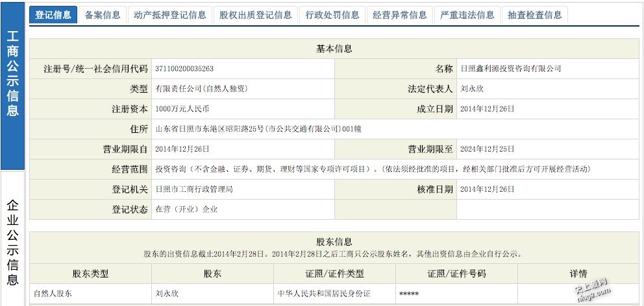Click the 法定代表人 label
Screen dimensions: 644x306
pos(430,89)
